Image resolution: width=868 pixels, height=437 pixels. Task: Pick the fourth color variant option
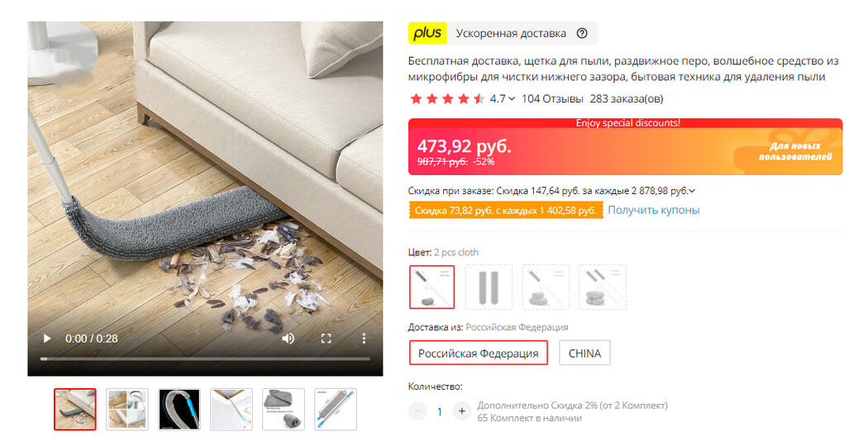603,287
